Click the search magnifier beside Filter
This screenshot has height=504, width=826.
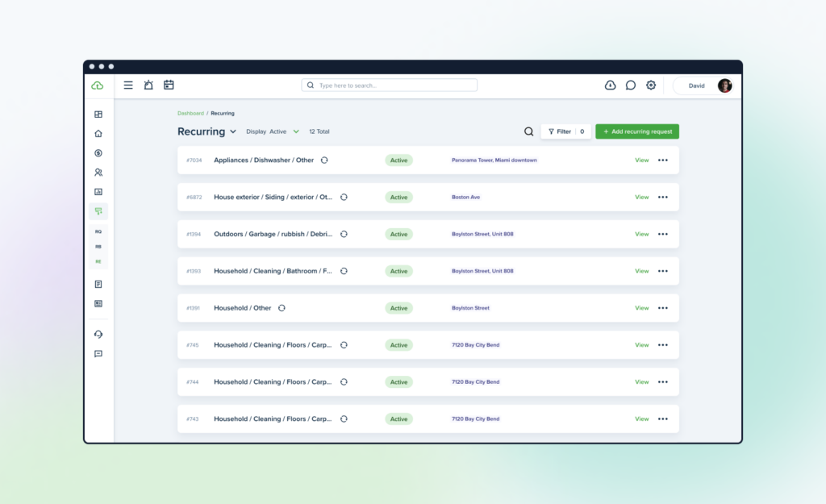click(528, 131)
